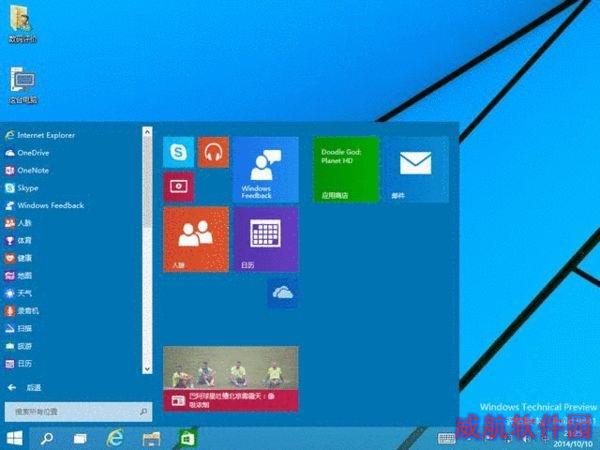The height and width of the screenshot is (450, 600).
Task: Open the 体育 (Sports) app entry
Action: (x=18, y=240)
